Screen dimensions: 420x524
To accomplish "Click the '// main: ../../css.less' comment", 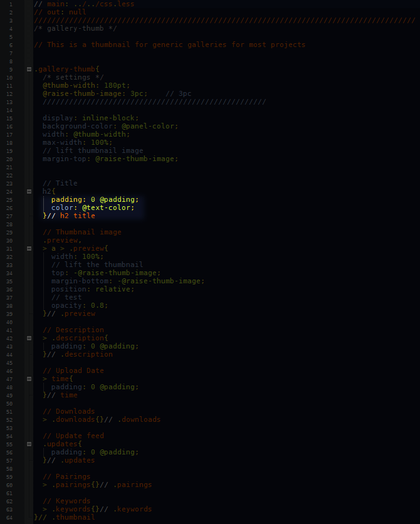I will click(x=83, y=4).
